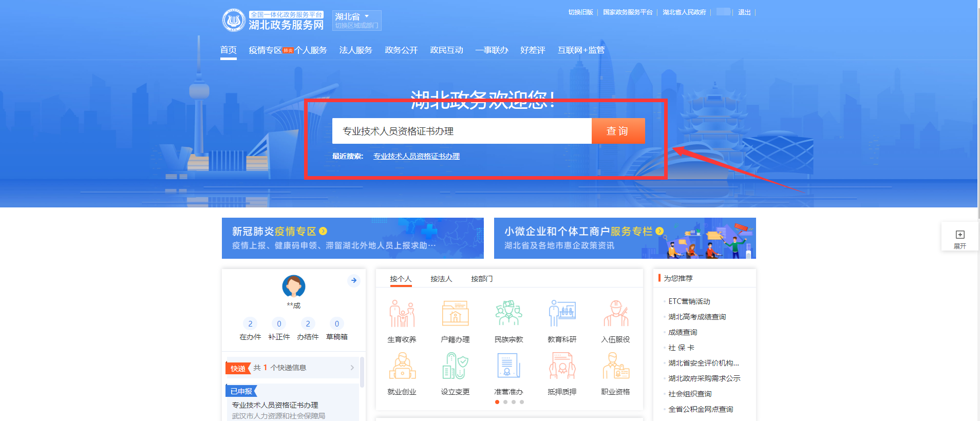
Task: Click the recent search 专业技术人员资格证书办理 link
Action: pyautogui.click(x=416, y=156)
